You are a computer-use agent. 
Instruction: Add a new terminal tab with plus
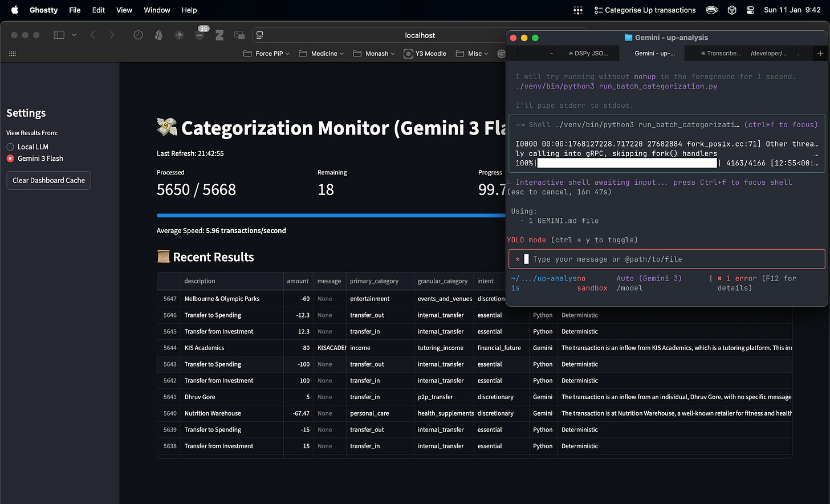click(x=820, y=54)
